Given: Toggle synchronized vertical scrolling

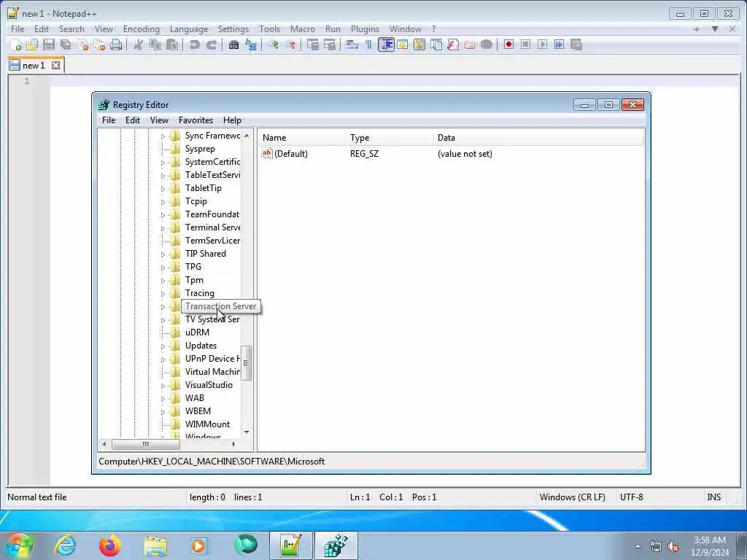Looking at the screenshot, I should (x=312, y=44).
